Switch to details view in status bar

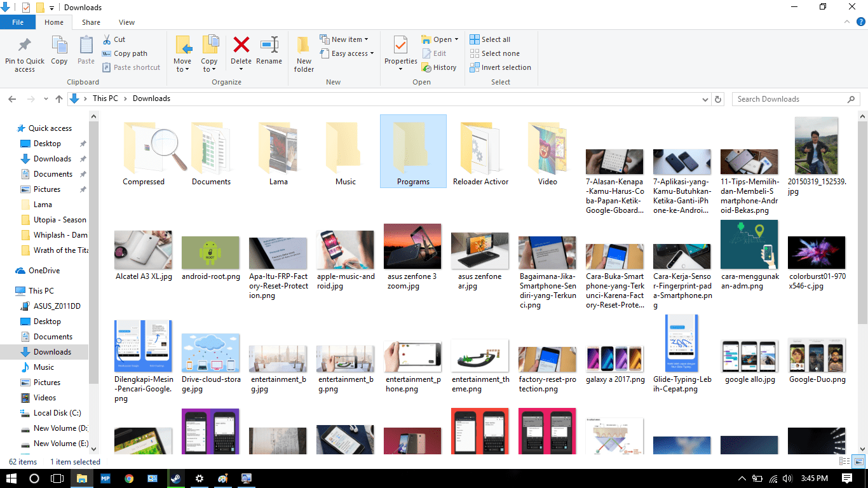[x=844, y=462]
